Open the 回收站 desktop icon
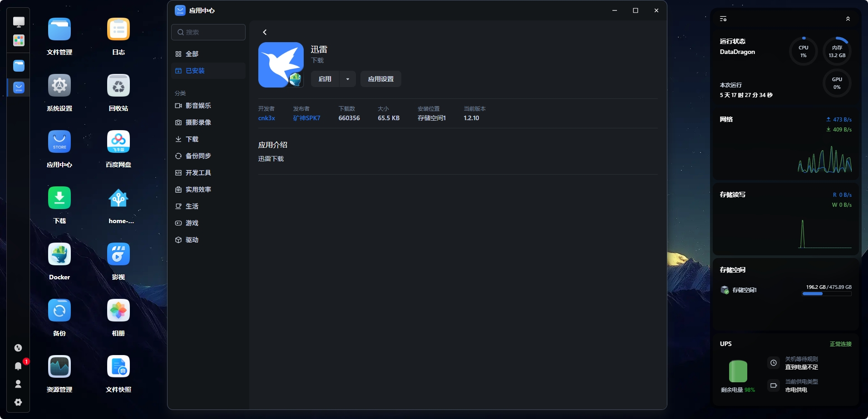Viewport: 868px width, 419px height. pyautogui.click(x=118, y=86)
